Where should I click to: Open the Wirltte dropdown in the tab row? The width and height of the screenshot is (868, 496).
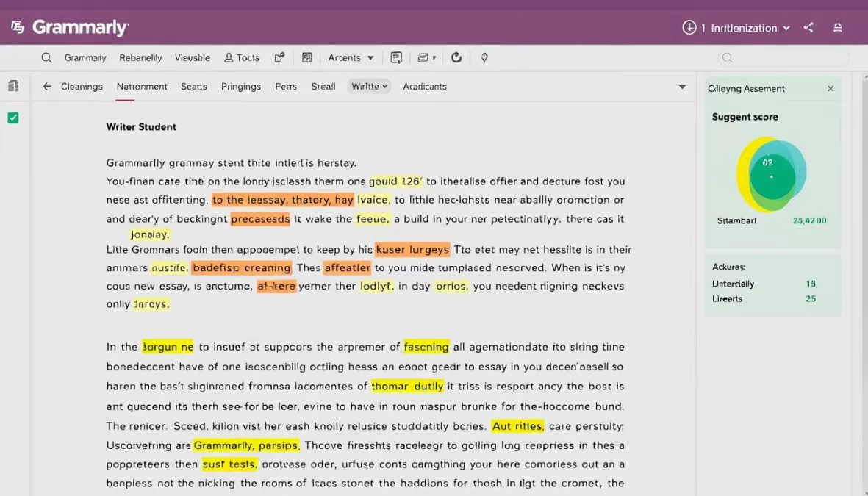point(368,86)
